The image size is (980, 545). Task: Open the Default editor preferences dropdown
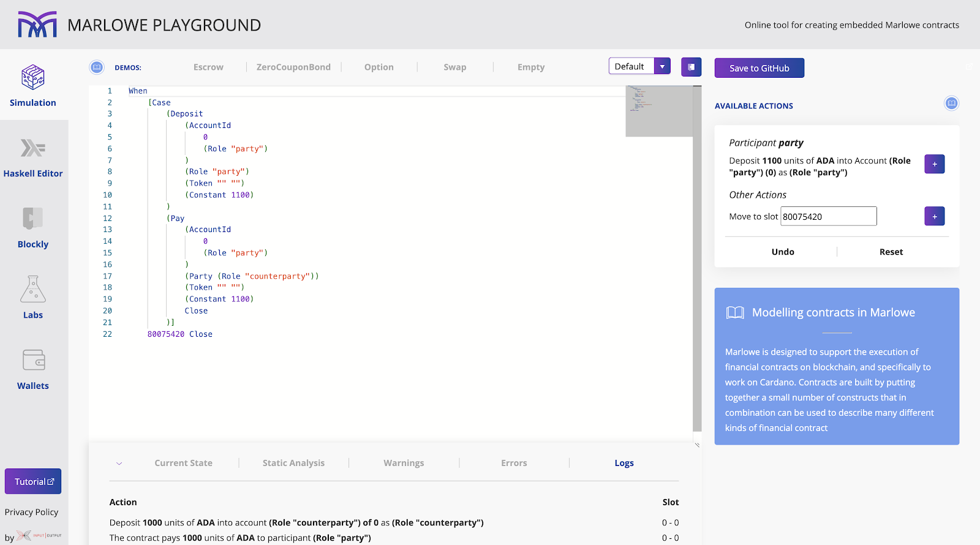click(x=639, y=66)
